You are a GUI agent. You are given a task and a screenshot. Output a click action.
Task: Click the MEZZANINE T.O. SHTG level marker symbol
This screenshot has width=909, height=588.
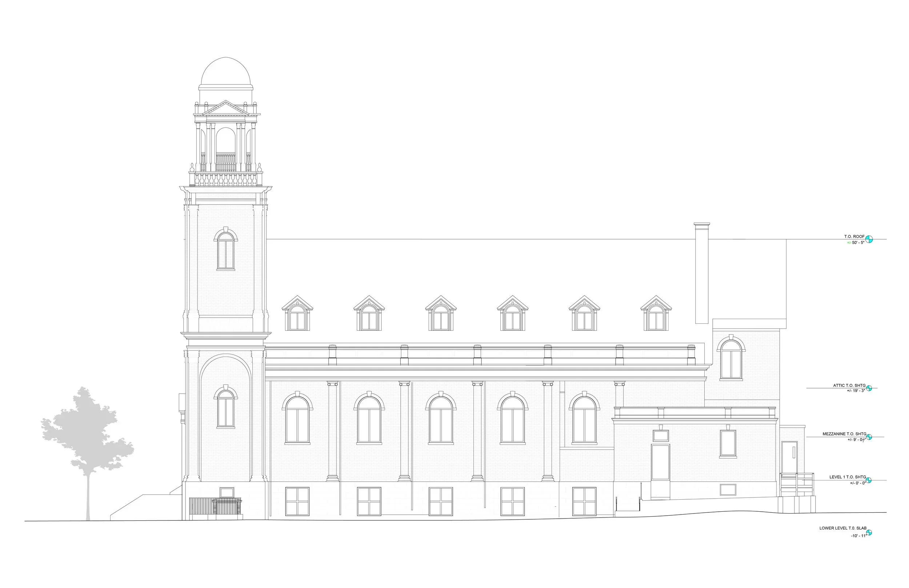coord(869,437)
